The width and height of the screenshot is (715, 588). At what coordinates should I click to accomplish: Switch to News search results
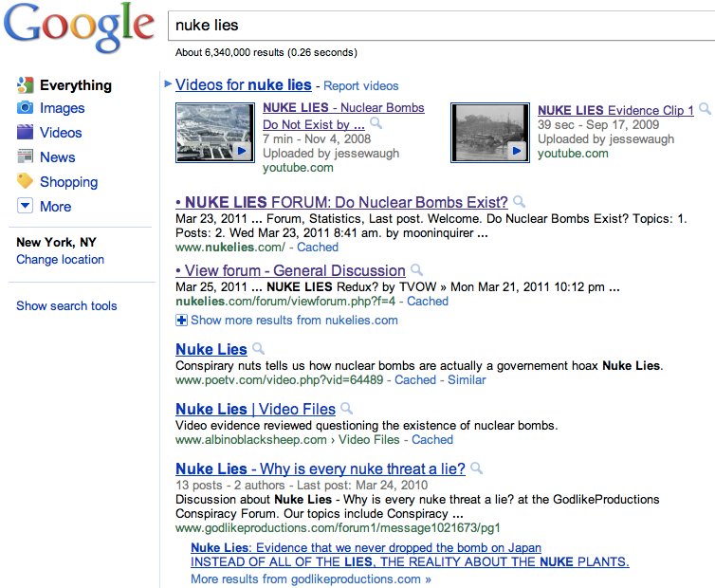[58, 157]
